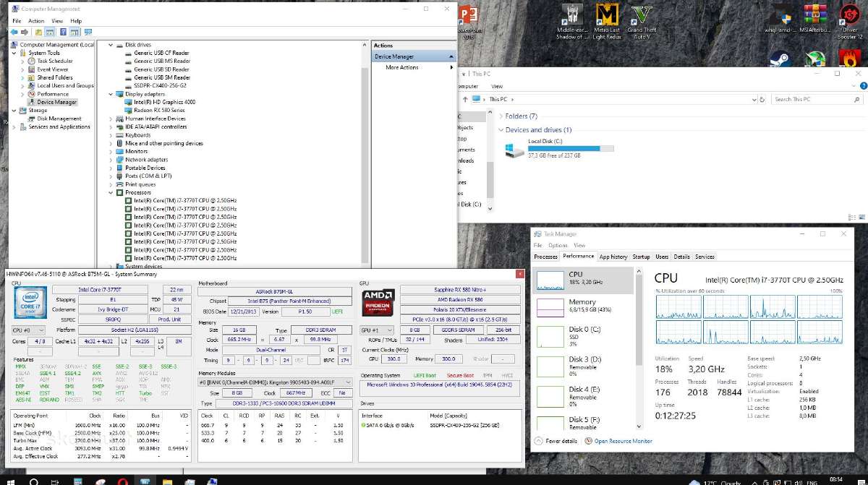Select SSDPR-CX400-256-G2 disk drive
868x485 pixels.
(x=156, y=85)
